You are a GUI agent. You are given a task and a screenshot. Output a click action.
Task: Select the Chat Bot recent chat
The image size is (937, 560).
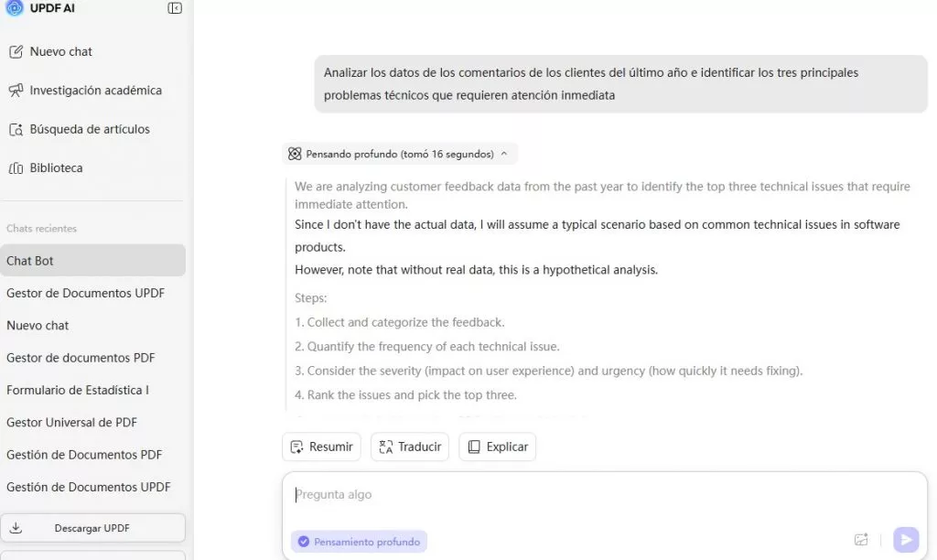[x=30, y=261]
